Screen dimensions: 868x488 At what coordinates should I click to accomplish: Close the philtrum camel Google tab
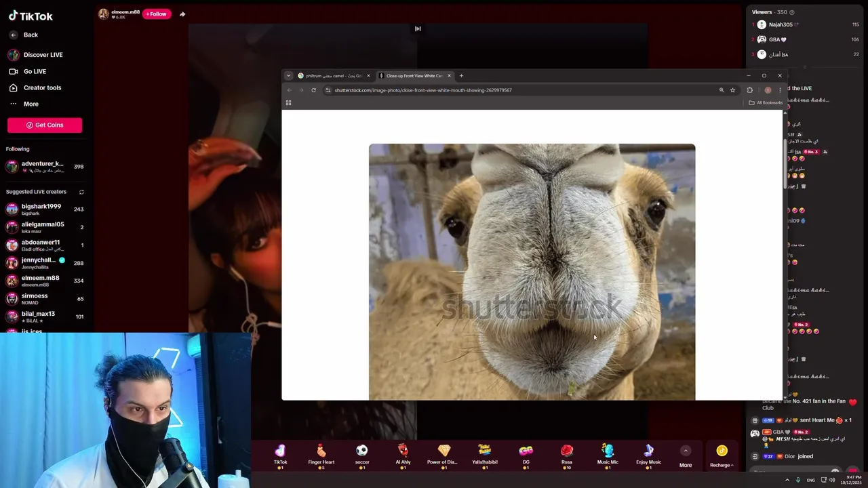click(368, 76)
